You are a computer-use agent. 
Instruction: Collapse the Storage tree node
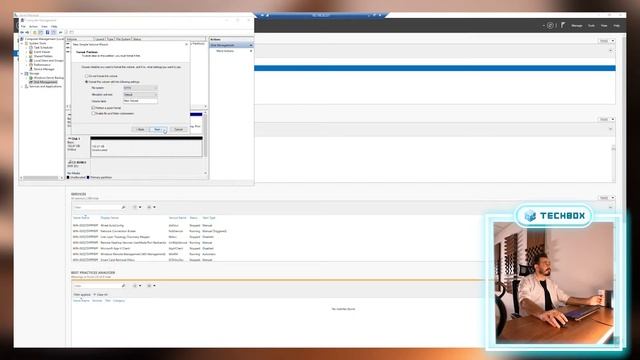tap(22, 73)
